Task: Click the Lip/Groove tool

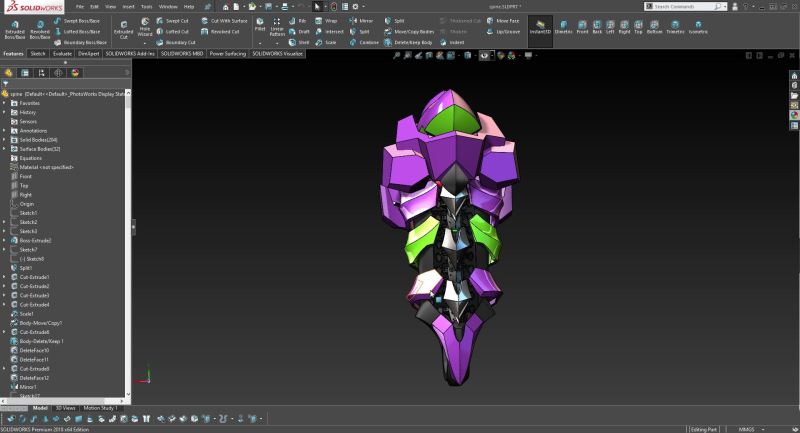Action: [503, 32]
